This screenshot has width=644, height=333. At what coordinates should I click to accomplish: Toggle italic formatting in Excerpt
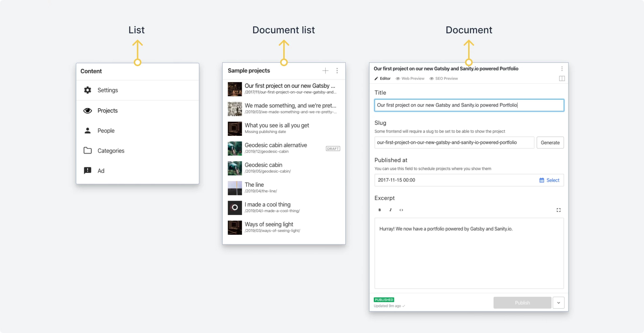391,210
